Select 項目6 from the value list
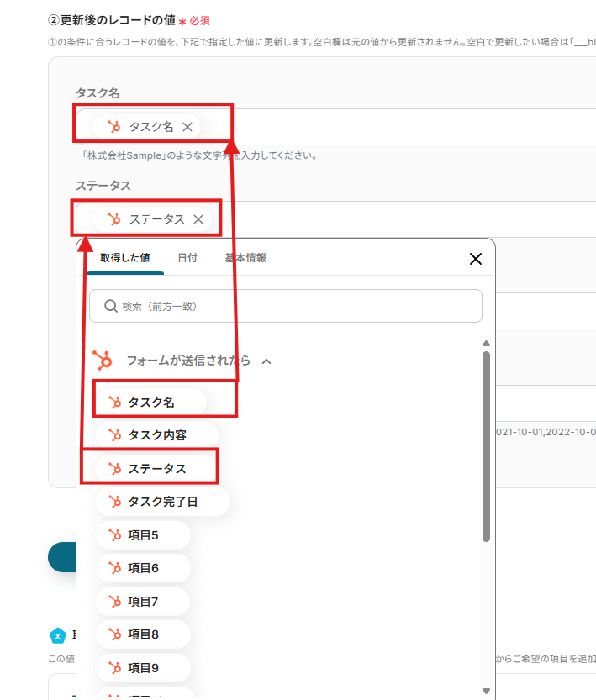 tap(143, 568)
